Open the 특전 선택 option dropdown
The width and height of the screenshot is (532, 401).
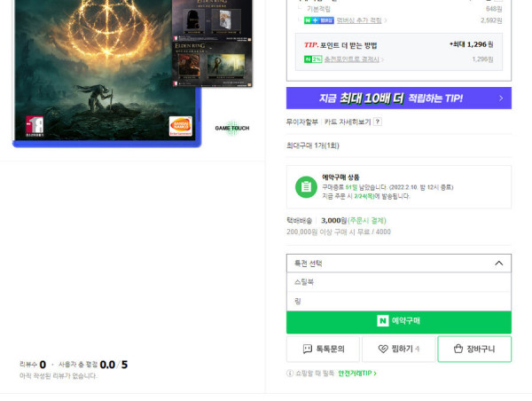pos(399,263)
